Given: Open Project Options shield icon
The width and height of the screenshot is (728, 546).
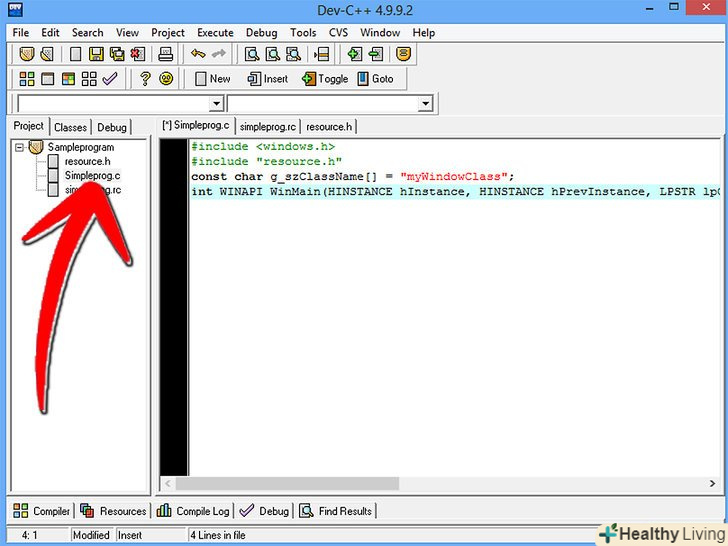Looking at the screenshot, I should pos(403,54).
